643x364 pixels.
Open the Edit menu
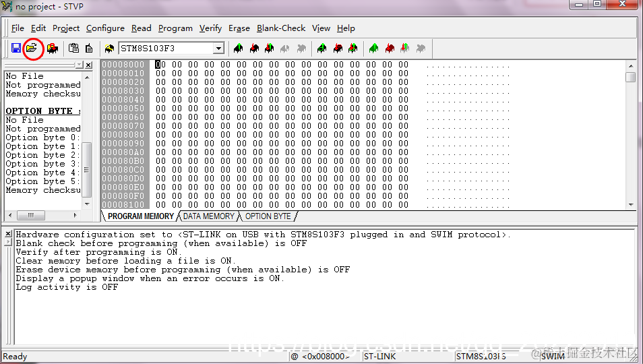click(x=38, y=28)
